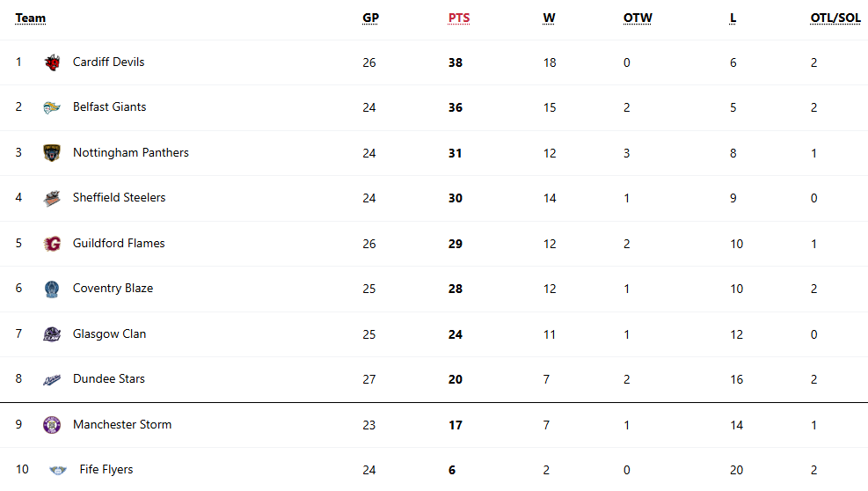Open the Nottingham Panthers logo icon

(52, 153)
